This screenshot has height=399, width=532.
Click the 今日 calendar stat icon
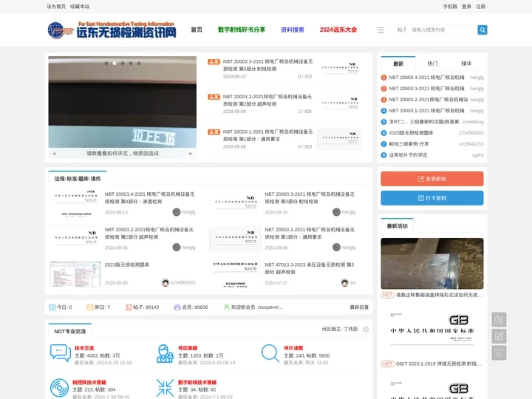[x=52, y=307]
